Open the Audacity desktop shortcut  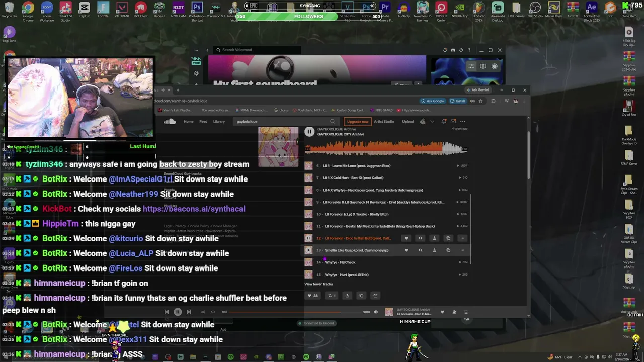pyautogui.click(x=404, y=11)
